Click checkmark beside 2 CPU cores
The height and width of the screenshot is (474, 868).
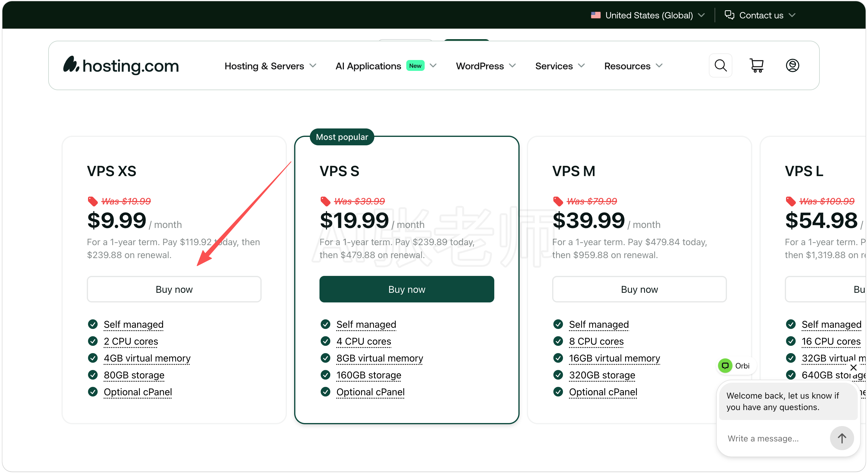click(93, 341)
